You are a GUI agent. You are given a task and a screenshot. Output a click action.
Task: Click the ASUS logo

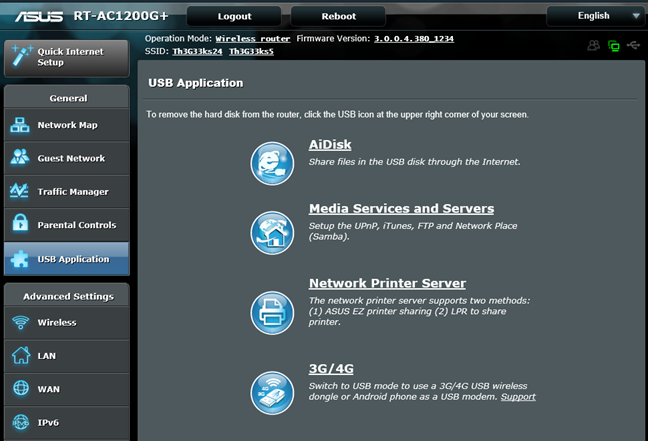(x=39, y=16)
